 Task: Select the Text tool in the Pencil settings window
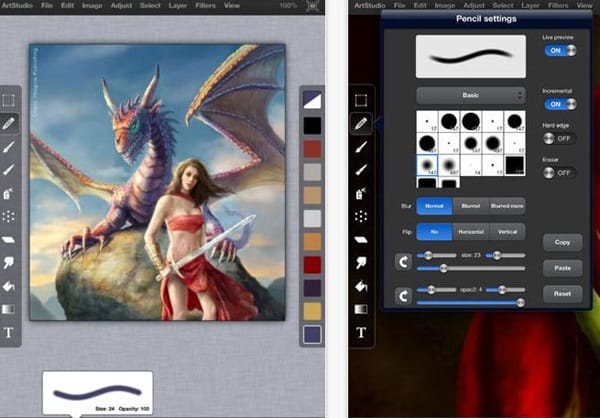click(361, 332)
